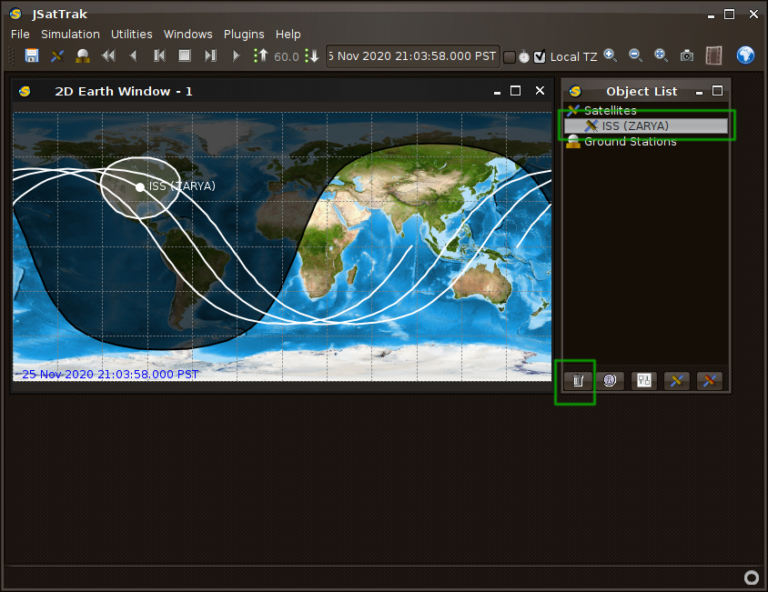Click the zoom out magnifier icon
768x592 pixels.
(x=635, y=56)
